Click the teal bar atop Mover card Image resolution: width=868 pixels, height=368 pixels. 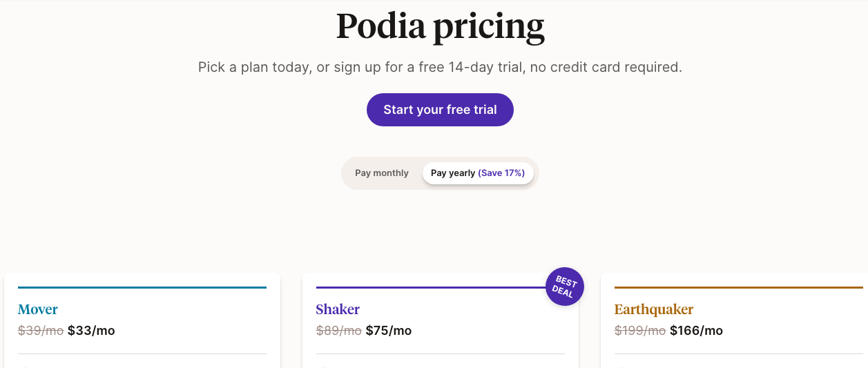[x=142, y=287]
